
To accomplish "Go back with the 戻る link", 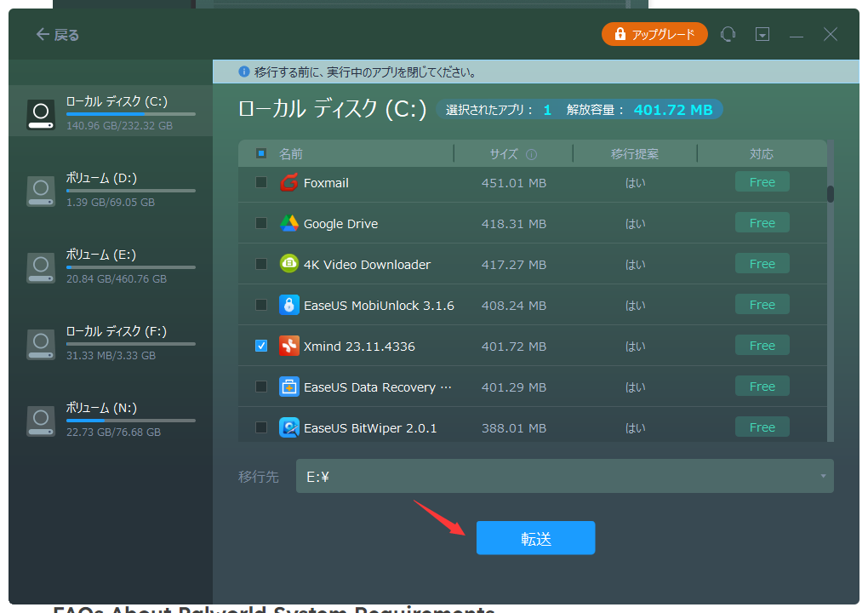I will [58, 34].
